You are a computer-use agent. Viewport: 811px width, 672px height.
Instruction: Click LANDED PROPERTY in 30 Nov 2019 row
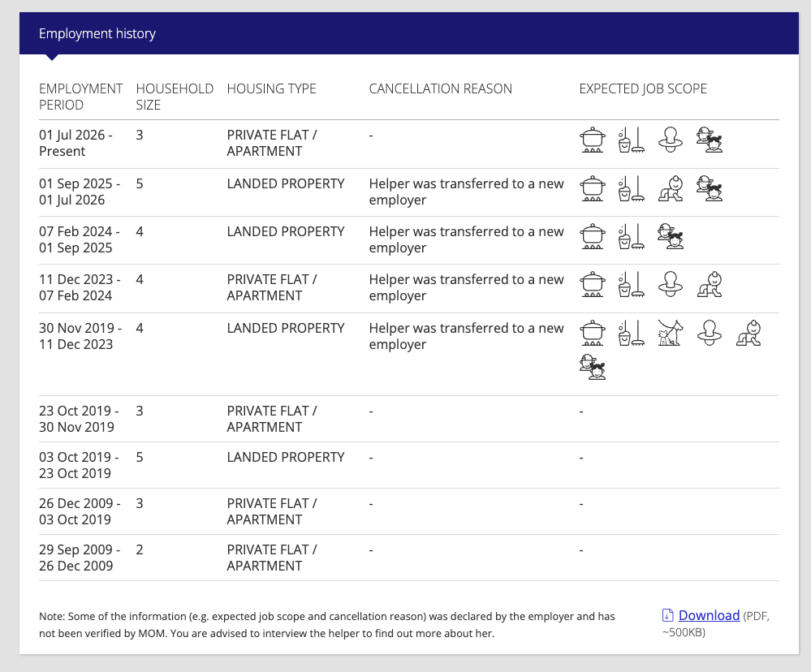[x=286, y=328]
